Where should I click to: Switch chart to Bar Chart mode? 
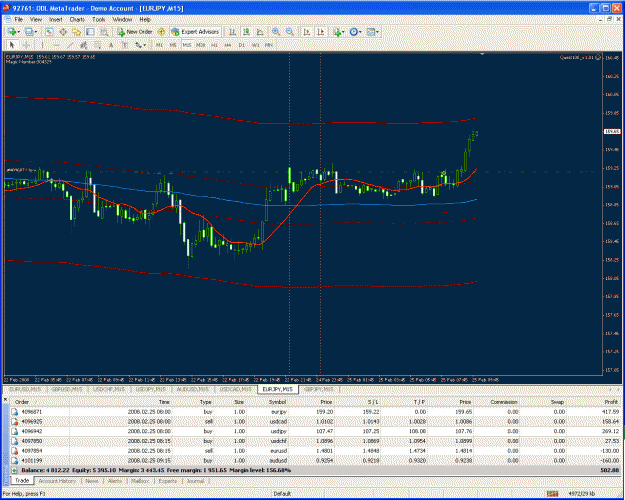click(x=232, y=32)
